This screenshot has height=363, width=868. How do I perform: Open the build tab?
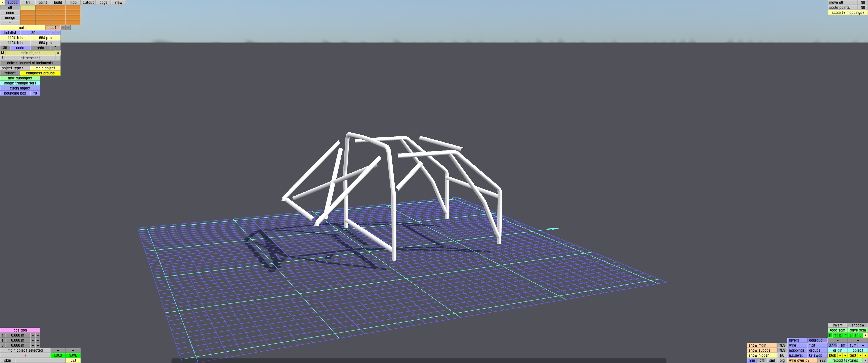[58, 2]
